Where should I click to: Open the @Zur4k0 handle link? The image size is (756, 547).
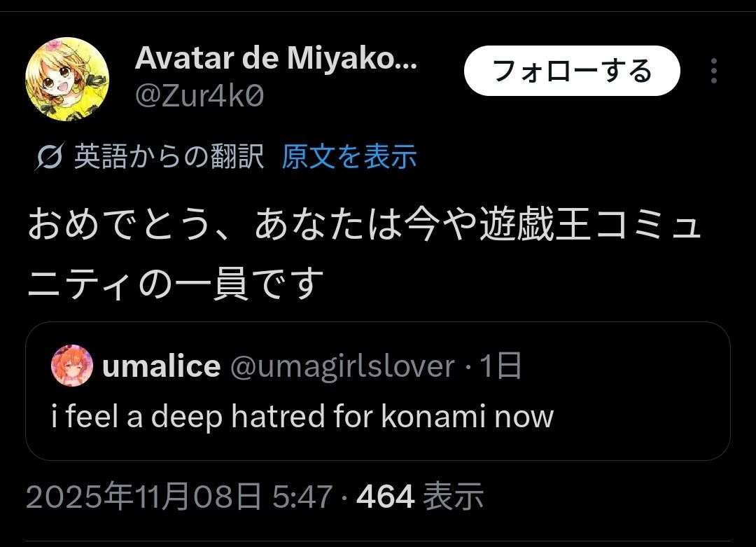pos(199,96)
